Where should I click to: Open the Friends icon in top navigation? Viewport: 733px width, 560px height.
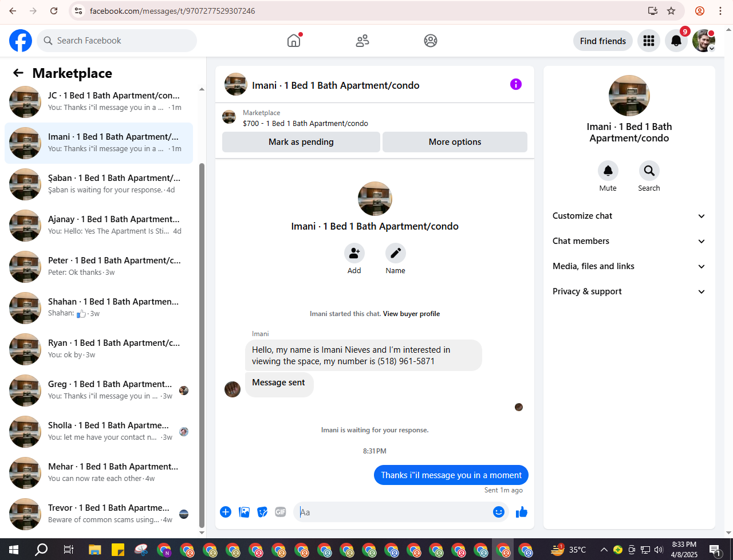(x=362, y=41)
